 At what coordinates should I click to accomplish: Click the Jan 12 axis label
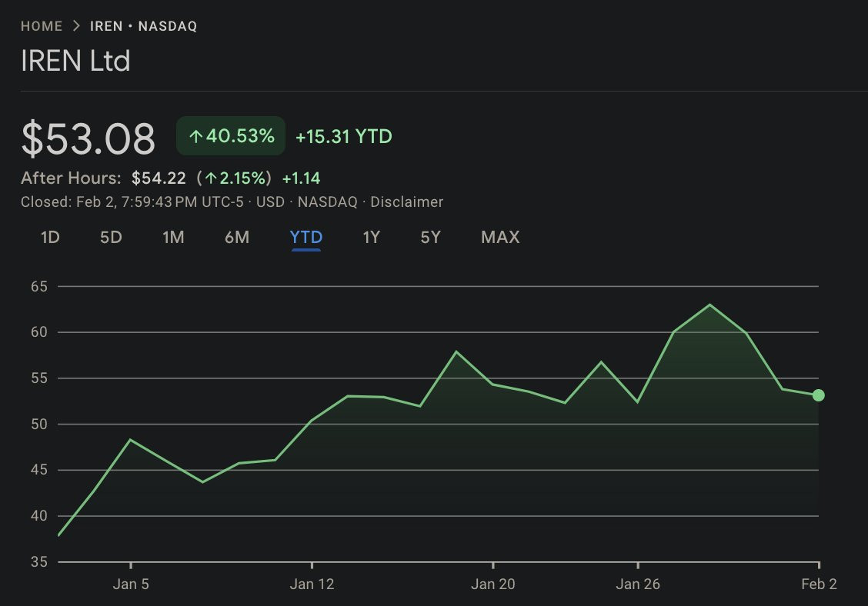pos(312,584)
